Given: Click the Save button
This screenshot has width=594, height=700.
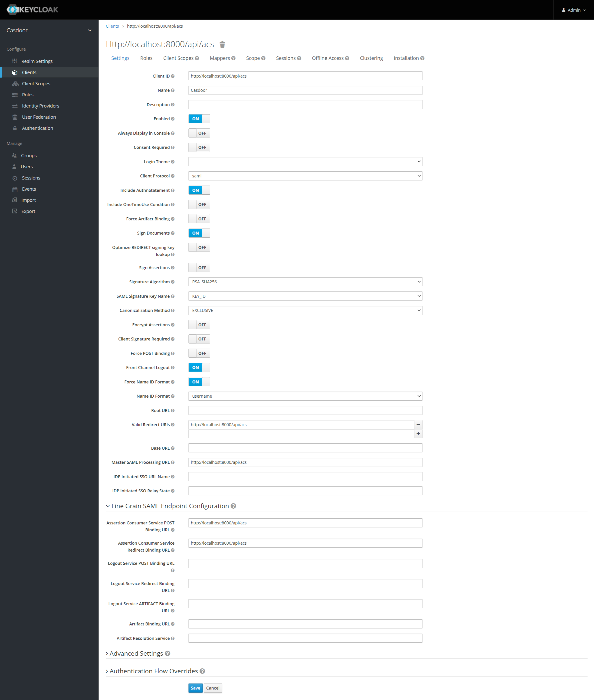Looking at the screenshot, I should (195, 688).
